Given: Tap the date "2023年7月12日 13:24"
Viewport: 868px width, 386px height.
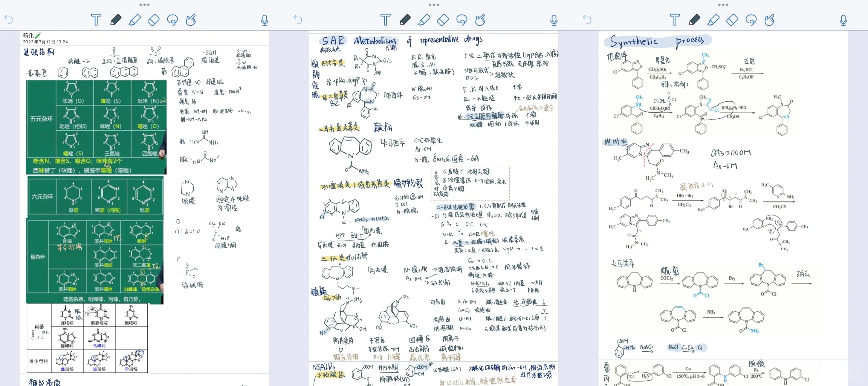Looking at the screenshot, I should click(x=45, y=42).
